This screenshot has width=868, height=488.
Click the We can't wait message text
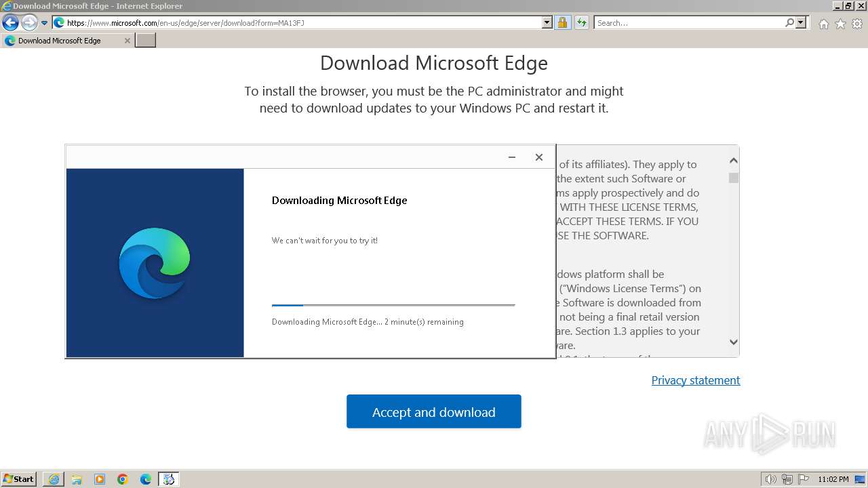325,241
